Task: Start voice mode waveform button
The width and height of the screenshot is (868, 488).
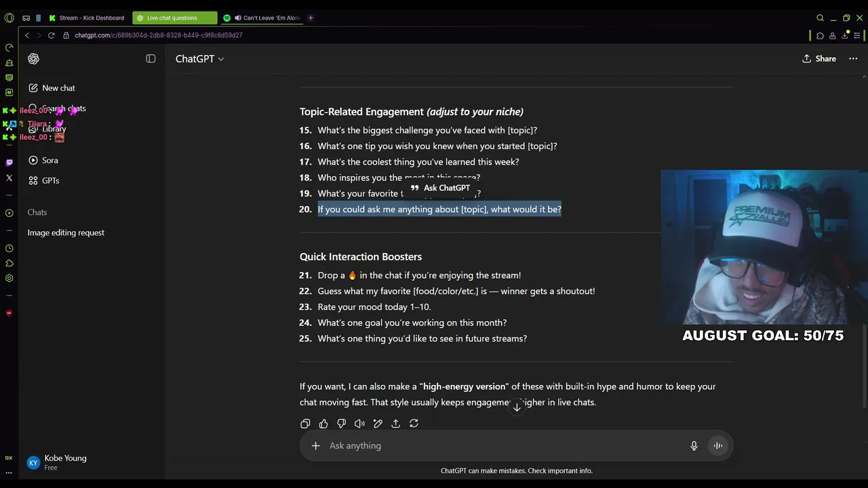Action: (x=717, y=445)
